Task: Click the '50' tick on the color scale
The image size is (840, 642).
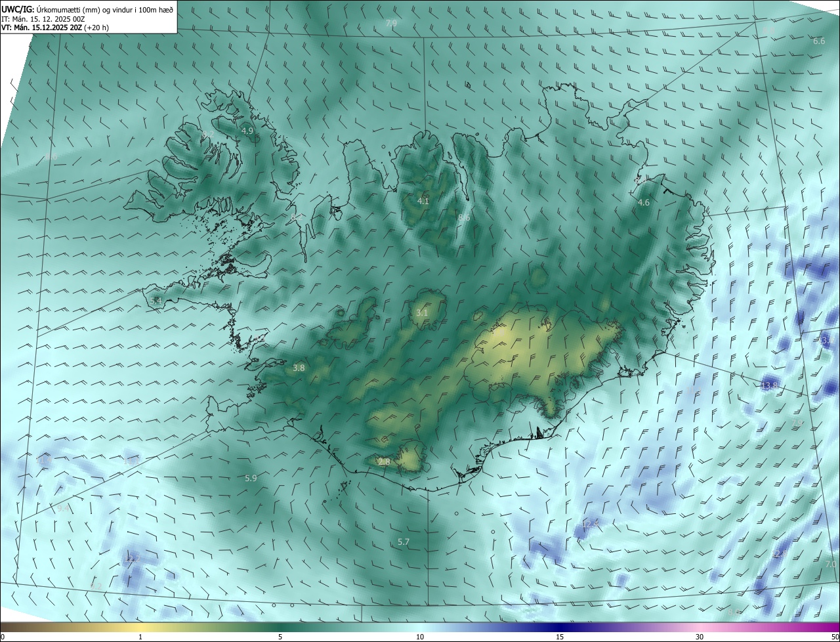Action: pos(835,637)
